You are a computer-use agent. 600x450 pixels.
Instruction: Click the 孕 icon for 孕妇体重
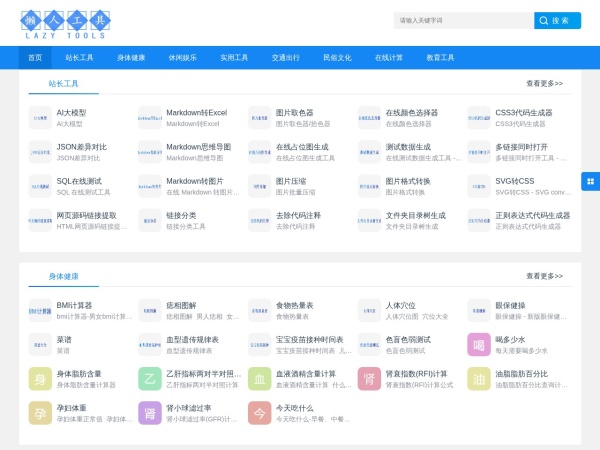(40, 413)
